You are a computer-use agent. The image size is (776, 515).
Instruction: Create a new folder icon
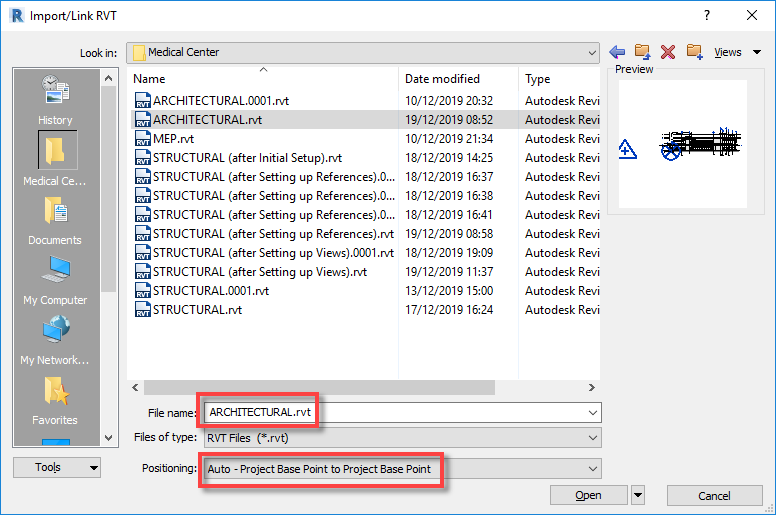click(x=694, y=51)
